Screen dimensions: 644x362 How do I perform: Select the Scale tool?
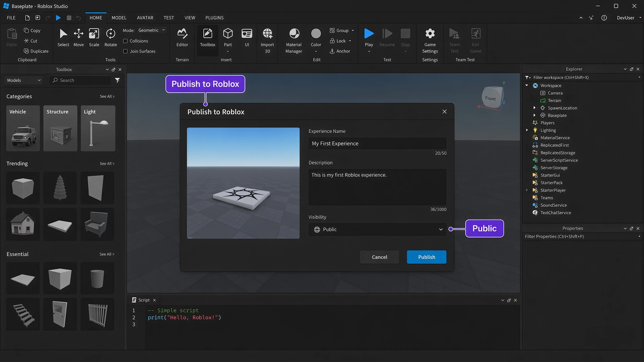pos(94,38)
